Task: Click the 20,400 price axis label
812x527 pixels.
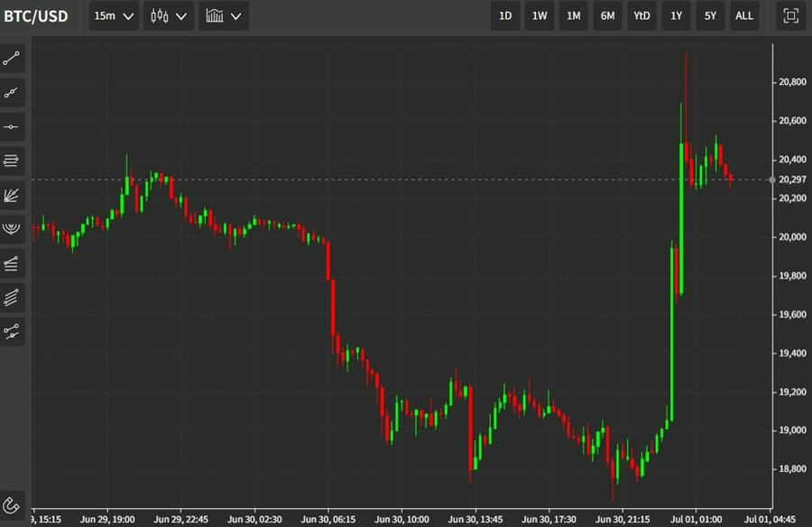Action: click(x=792, y=160)
